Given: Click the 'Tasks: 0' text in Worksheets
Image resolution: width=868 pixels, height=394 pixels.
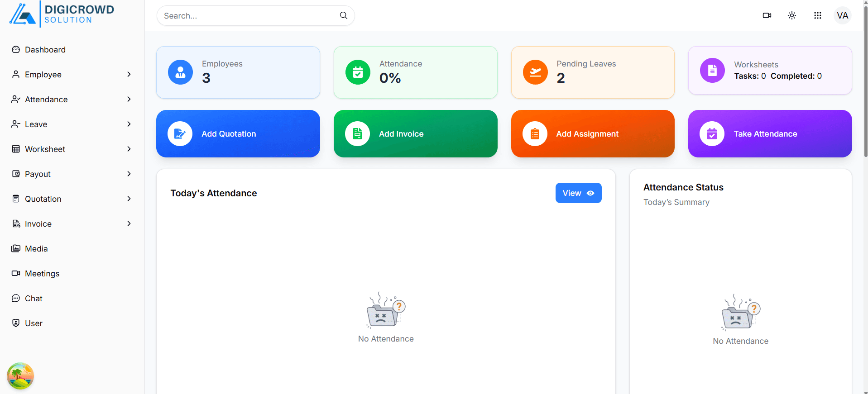Looking at the screenshot, I should [x=750, y=76].
